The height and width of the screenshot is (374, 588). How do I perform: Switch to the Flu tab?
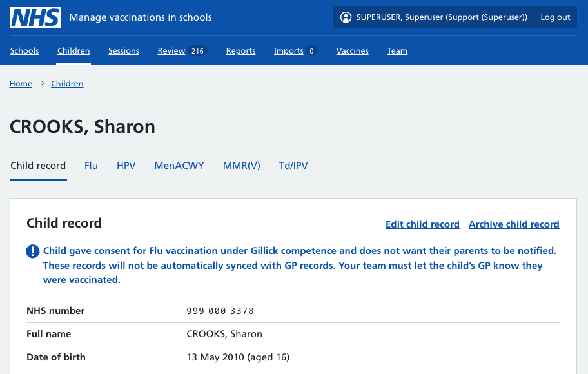(x=91, y=166)
